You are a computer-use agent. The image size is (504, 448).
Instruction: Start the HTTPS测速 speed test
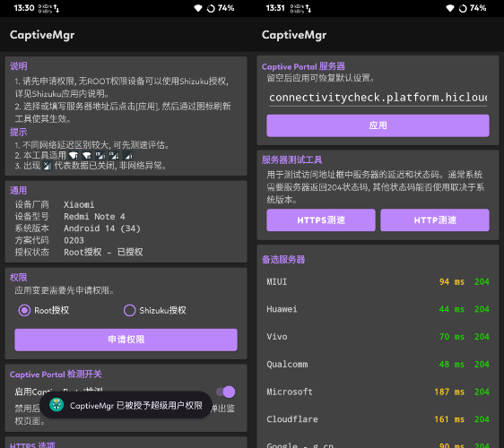[x=321, y=220]
